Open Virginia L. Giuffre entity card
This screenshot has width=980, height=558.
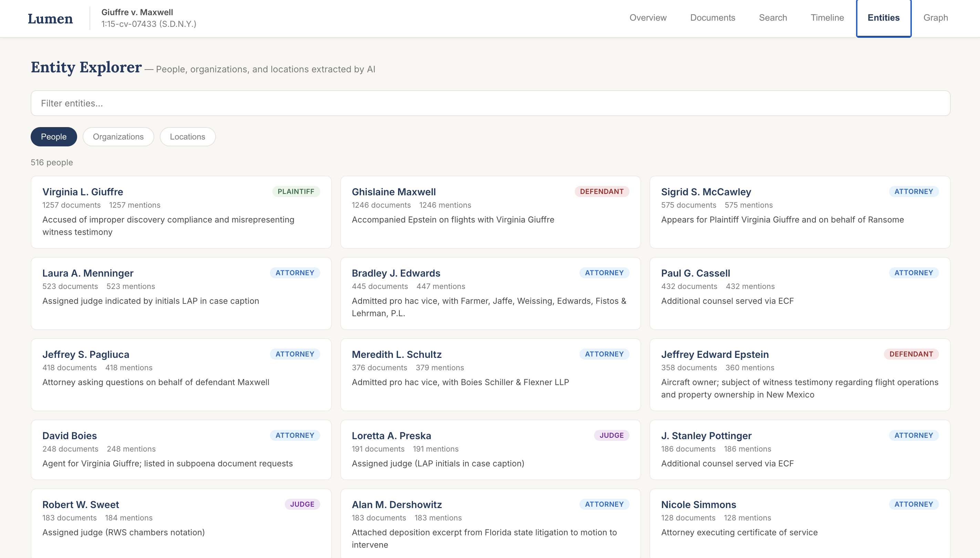click(x=181, y=212)
